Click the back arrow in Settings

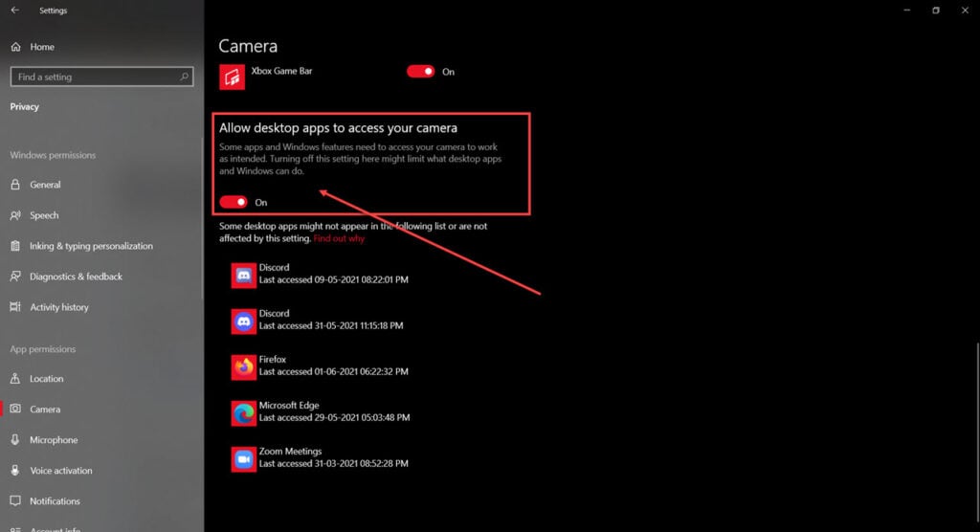pos(15,10)
